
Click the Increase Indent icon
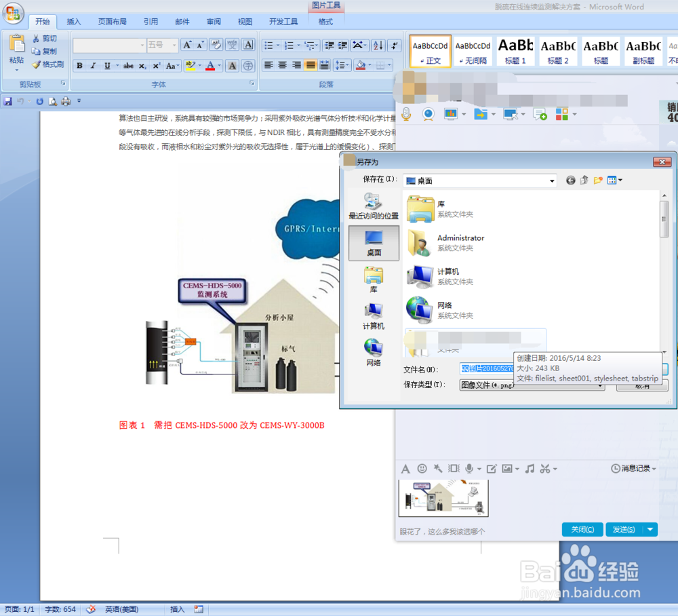(343, 45)
